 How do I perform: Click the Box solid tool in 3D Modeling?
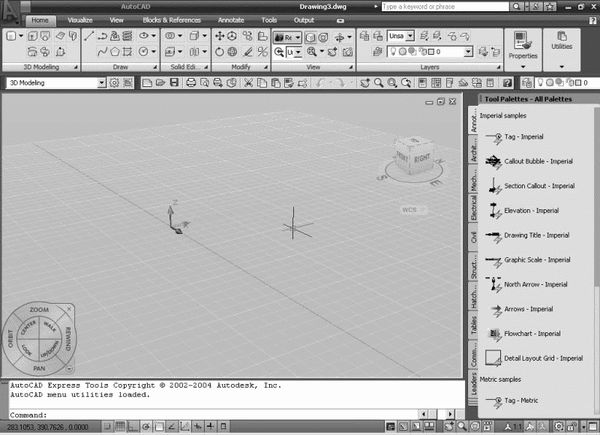point(11,36)
